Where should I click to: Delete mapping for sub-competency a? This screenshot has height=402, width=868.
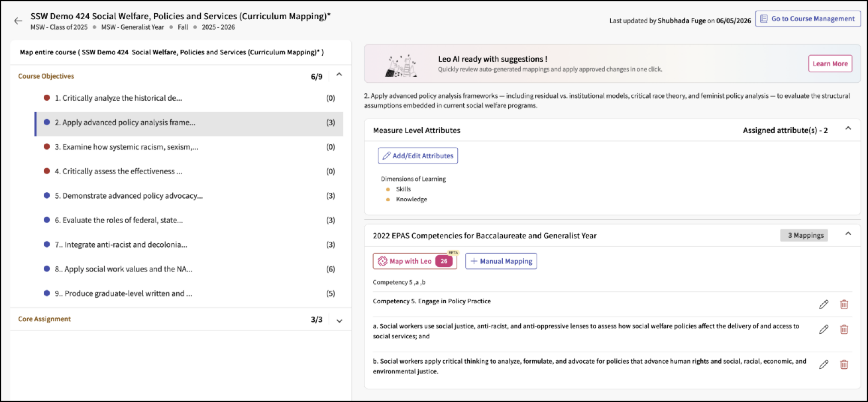click(x=844, y=329)
